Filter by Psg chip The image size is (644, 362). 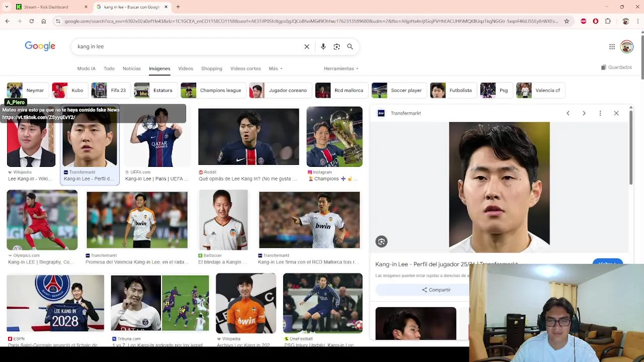[496, 90]
